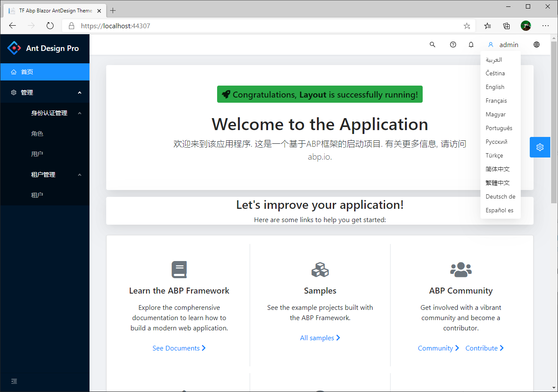The image size is (558, 392).
Task: Click the help question mark icon
Action: pyautogui.click(x=453, y=45)
